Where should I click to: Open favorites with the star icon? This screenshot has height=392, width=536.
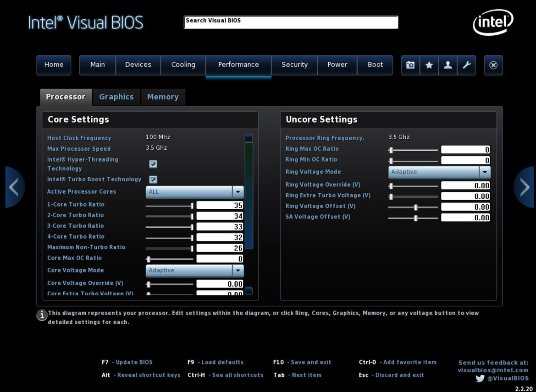click(x=429, y=65)
